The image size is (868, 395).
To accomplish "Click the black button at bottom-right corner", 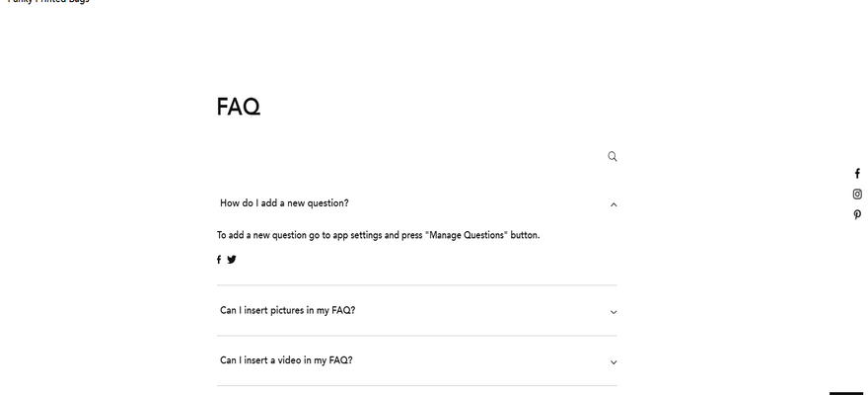I will (846, 392).
